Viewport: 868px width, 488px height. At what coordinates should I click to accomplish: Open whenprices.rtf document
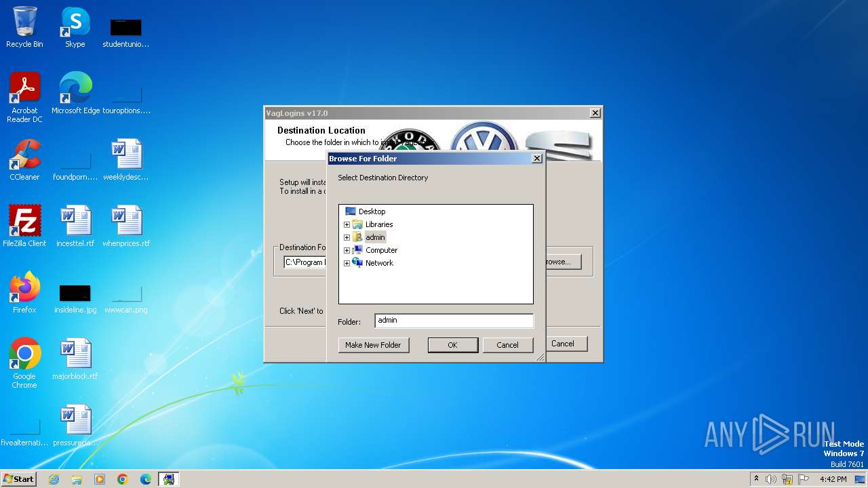coord(126,226)
